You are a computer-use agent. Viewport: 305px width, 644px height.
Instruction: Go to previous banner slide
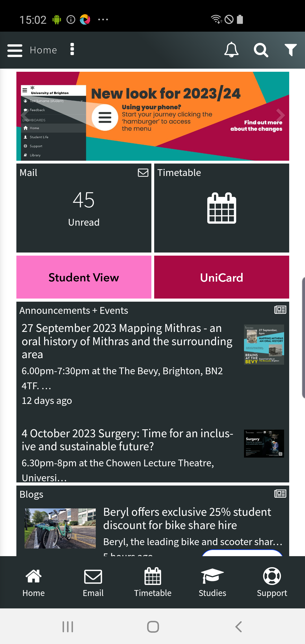(25, 115)
